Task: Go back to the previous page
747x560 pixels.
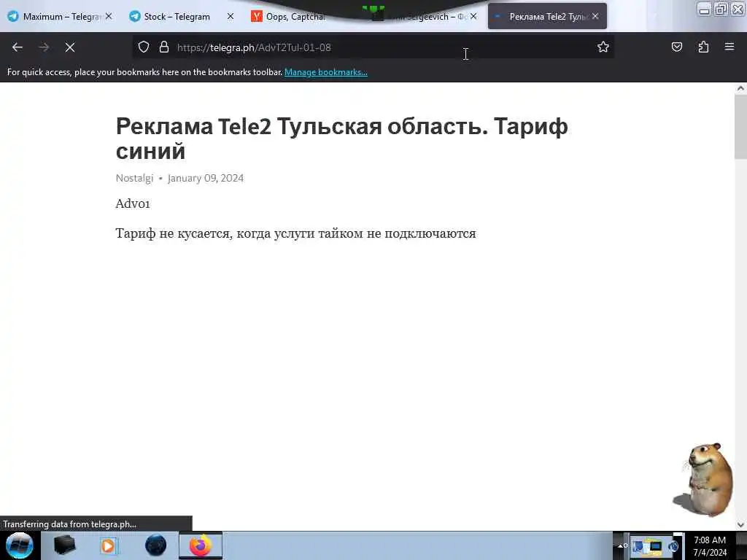Action: tap(18, 47)
